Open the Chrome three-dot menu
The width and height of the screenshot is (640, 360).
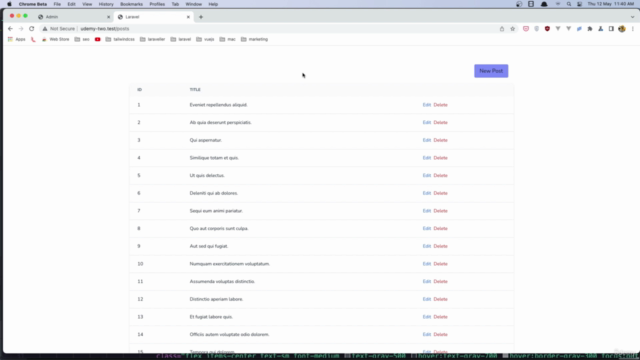coord(633,29)
